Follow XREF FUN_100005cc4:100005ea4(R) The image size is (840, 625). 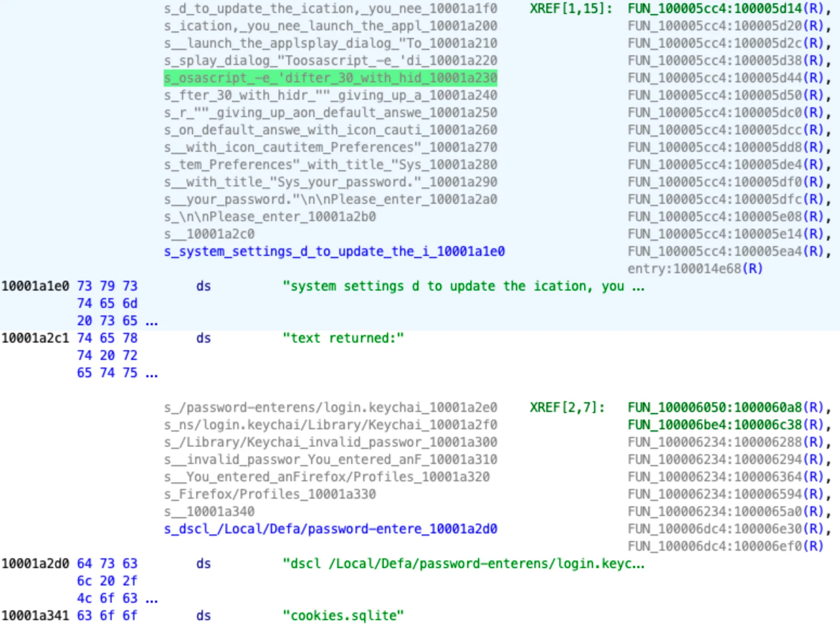[x=726, y=252]
